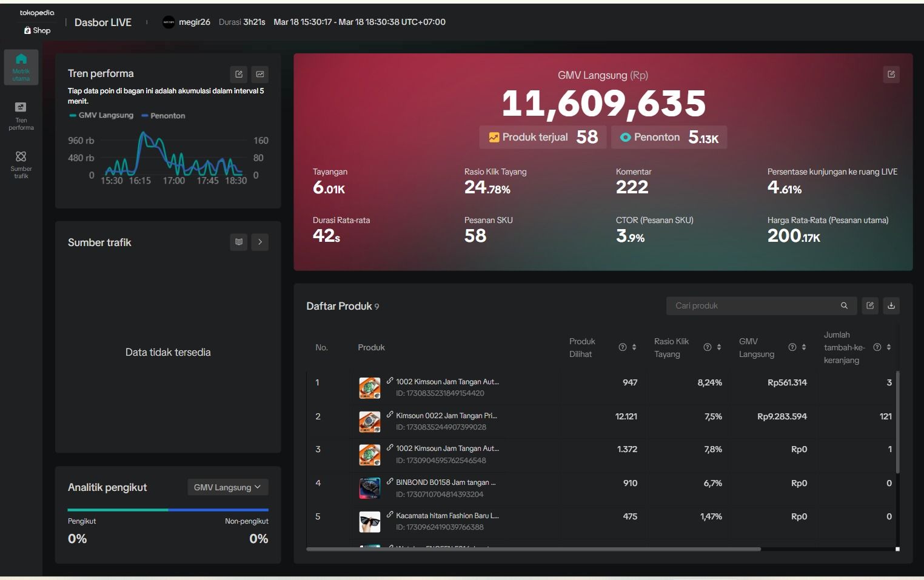The width and height of the screenshot is (924, 580).
Task: Sort by Produk Dilihat column arrows
Action: tap(634, 347)
